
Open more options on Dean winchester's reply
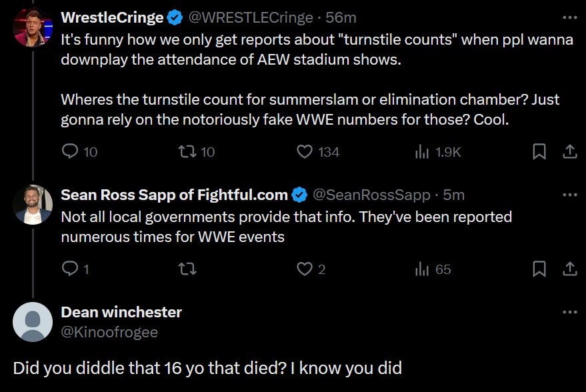pyautogui.click(x=570, y=312)
